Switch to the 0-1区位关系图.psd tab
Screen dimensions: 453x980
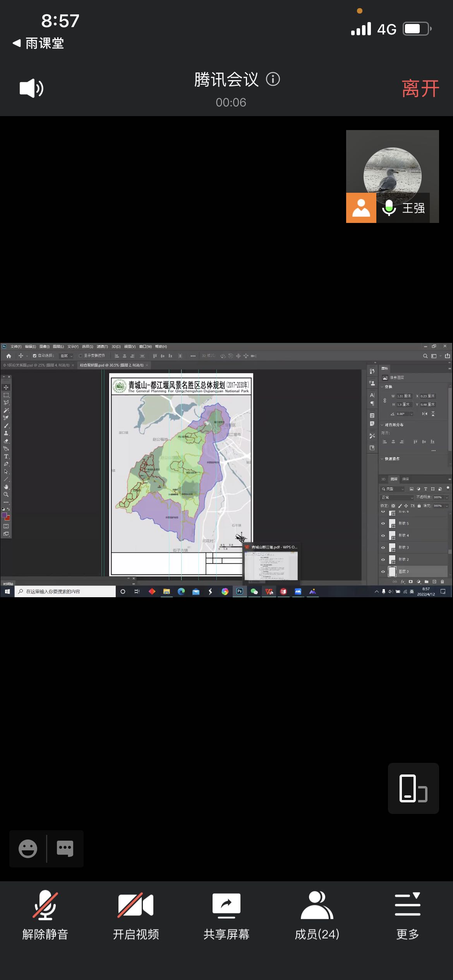coord(36,365)
